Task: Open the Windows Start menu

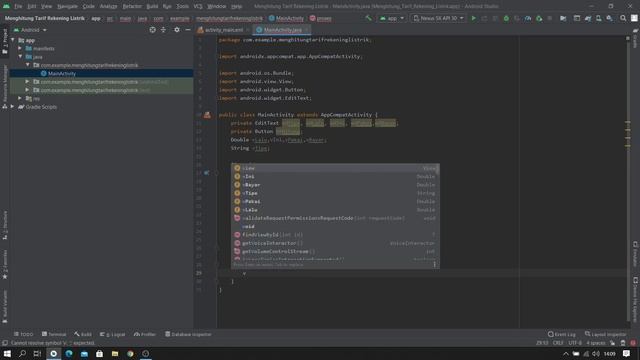Action: pos(7,353)
